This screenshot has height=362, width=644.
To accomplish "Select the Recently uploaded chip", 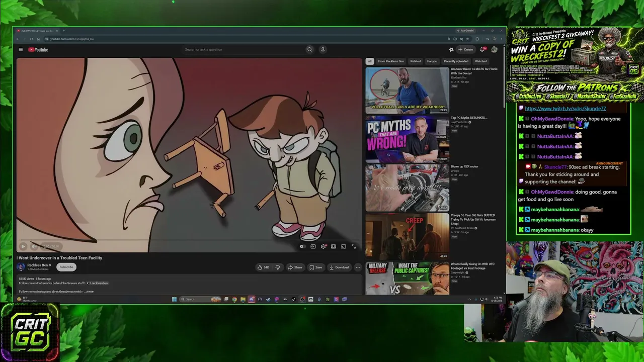I will (456, 61).
